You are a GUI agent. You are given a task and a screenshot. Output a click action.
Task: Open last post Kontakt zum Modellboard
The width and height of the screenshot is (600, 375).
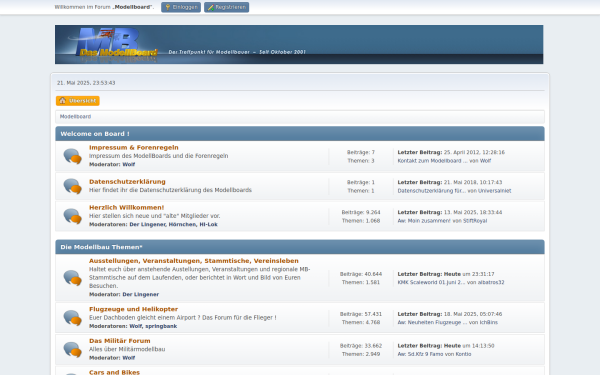click(x=432, y=161)
